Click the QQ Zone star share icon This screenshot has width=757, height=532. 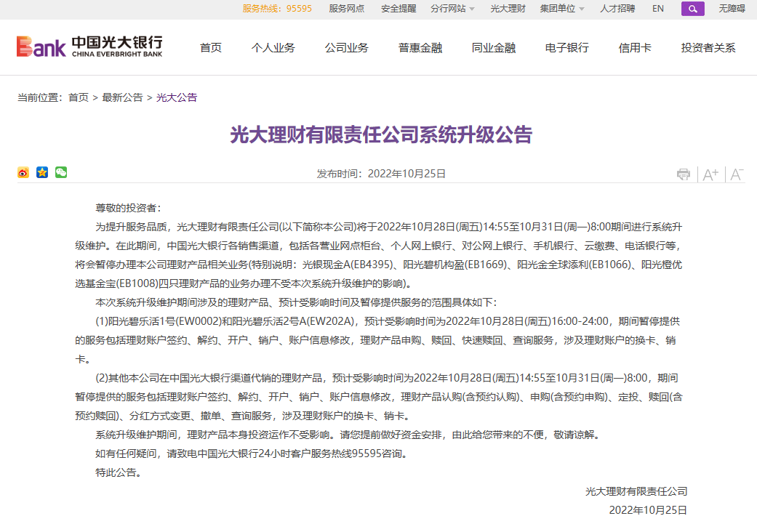tap(42, 173)
